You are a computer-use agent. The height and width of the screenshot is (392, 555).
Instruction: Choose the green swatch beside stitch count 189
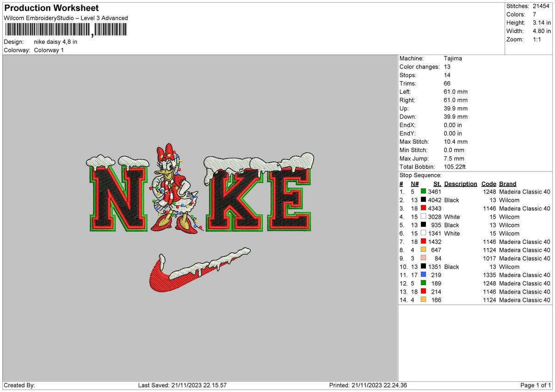(423, 283)
